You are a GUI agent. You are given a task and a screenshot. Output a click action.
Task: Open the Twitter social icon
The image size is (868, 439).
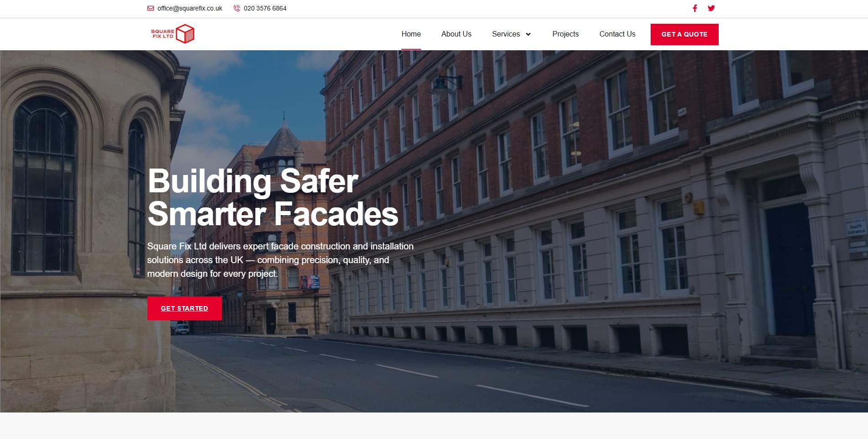coord(711,8)
